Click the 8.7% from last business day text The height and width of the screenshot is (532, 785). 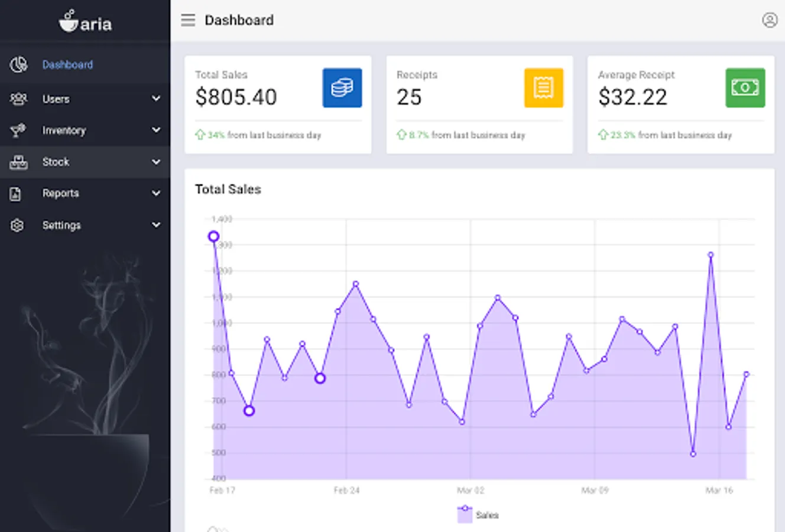pyautogui.click(x=467, y=135)
